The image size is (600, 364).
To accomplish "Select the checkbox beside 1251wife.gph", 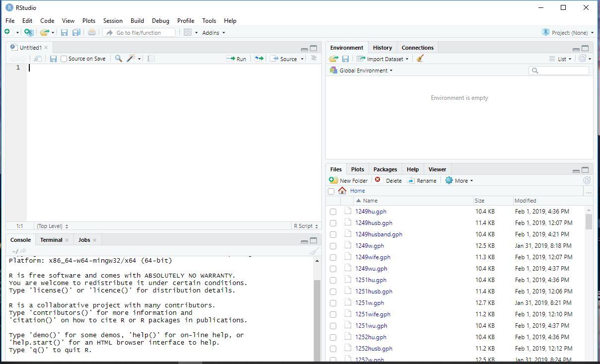I will pyautogui.click(x=333, y=314).
